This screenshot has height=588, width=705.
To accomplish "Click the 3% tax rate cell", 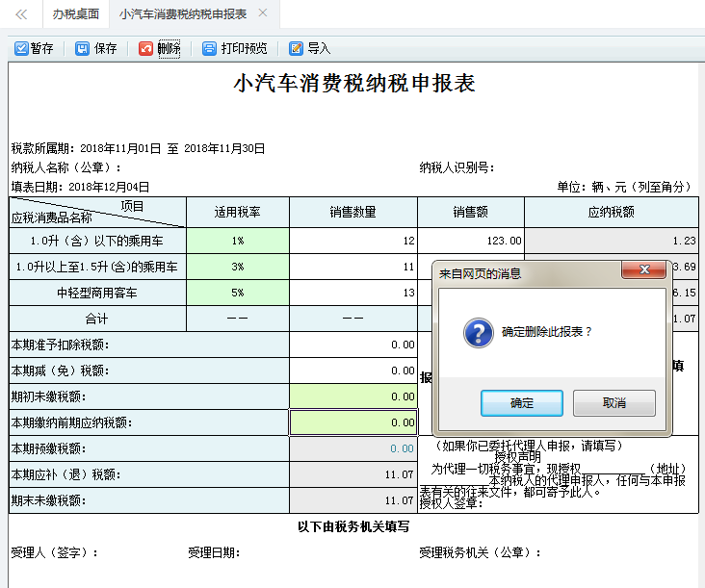I will pos(238,267).
